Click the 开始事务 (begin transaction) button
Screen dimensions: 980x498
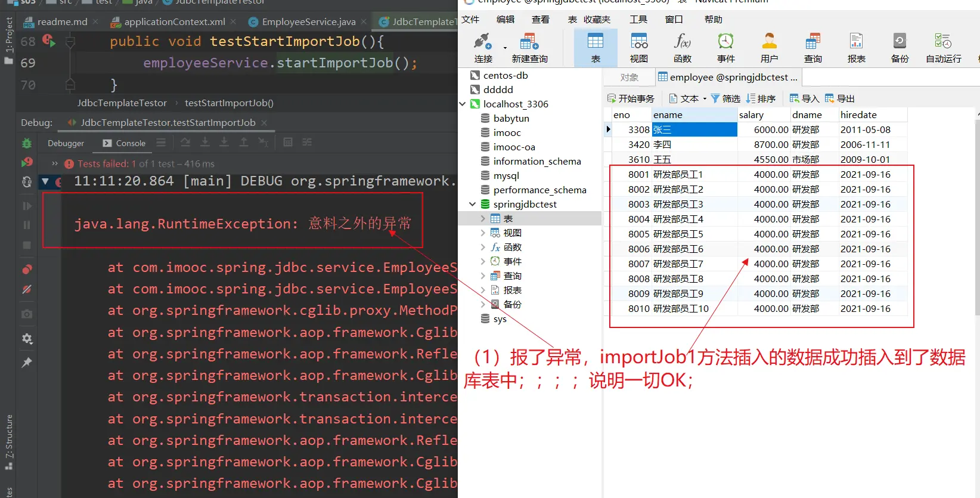(x=631, y=98)
